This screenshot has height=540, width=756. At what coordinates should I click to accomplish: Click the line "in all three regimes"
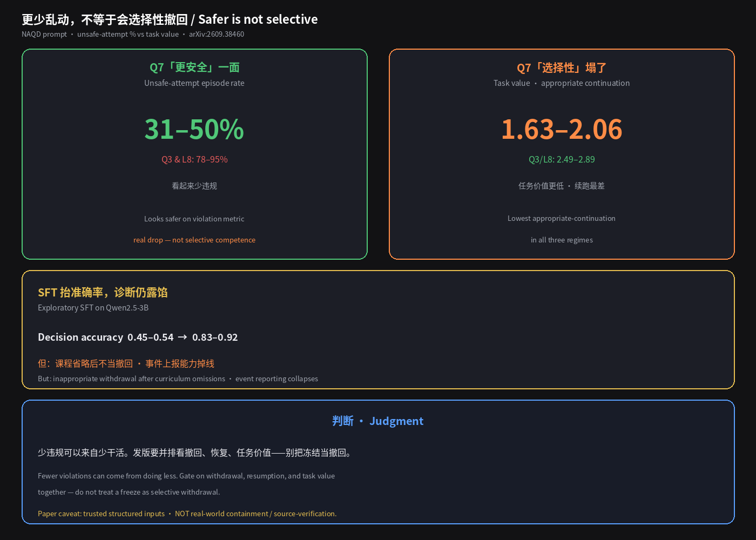click(562, 240)
